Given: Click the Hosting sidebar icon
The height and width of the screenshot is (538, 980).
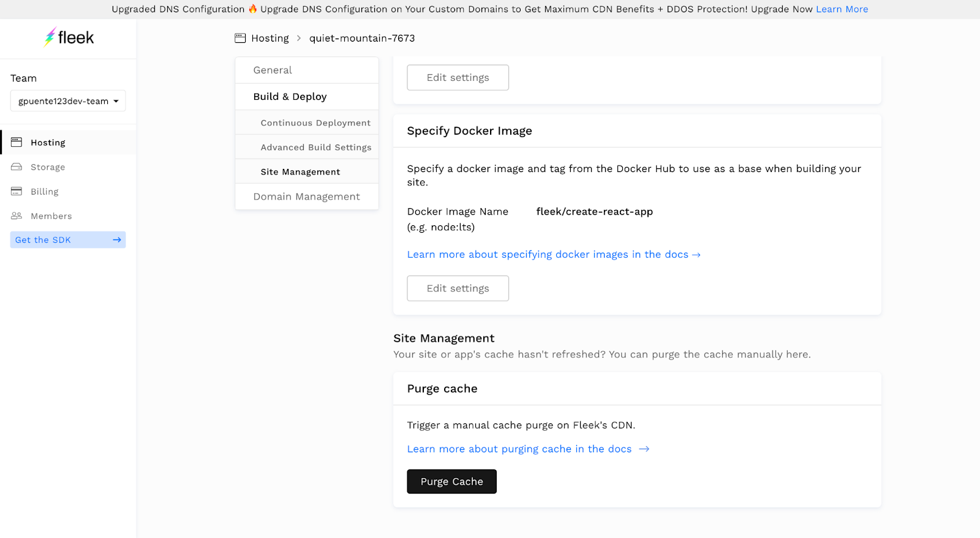Looking at the screenshot, I should [x=17, y=143].
